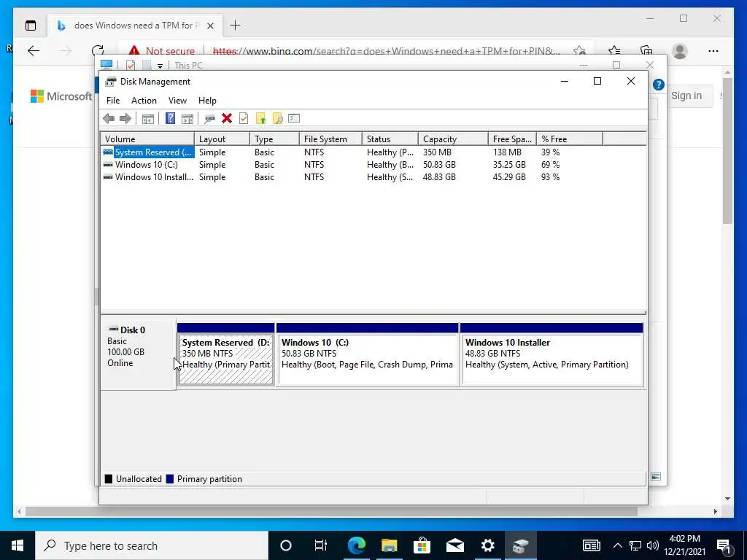Open the Help menu
747x560 pixels.
point(207,101)
